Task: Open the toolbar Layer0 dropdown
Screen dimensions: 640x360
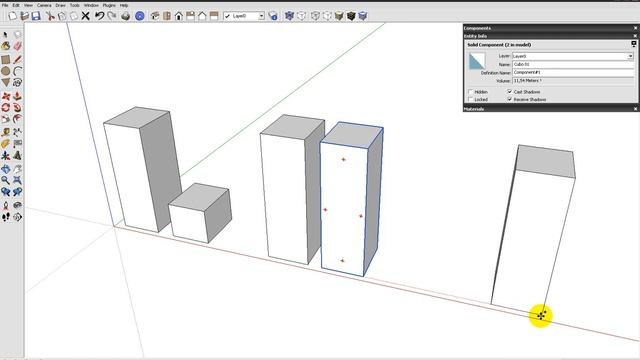Action: pos(262,16)
